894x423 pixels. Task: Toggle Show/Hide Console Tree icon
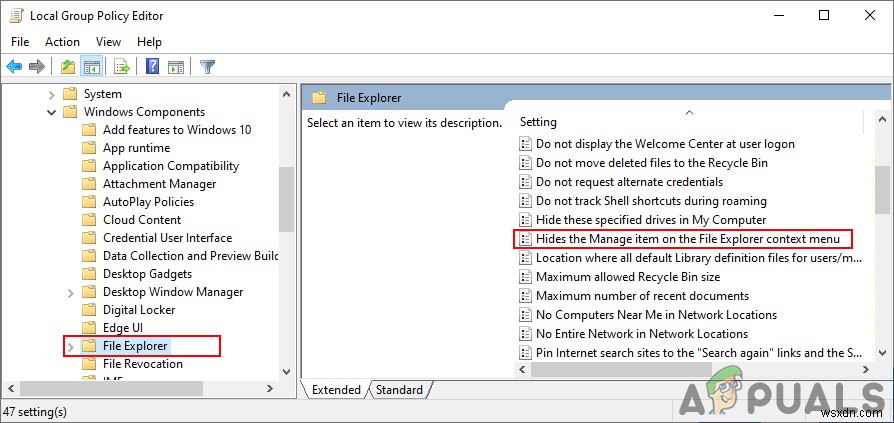tap(91, 67)
